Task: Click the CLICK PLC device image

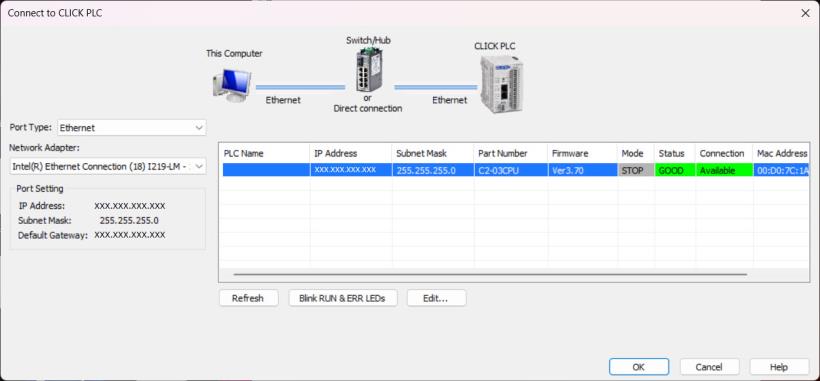Action: (501, 84)
